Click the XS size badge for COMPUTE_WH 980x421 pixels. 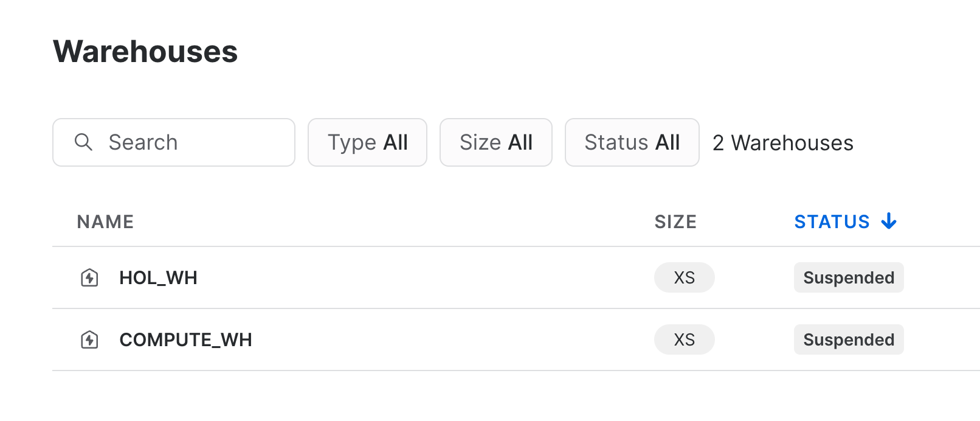click(684, 339)
